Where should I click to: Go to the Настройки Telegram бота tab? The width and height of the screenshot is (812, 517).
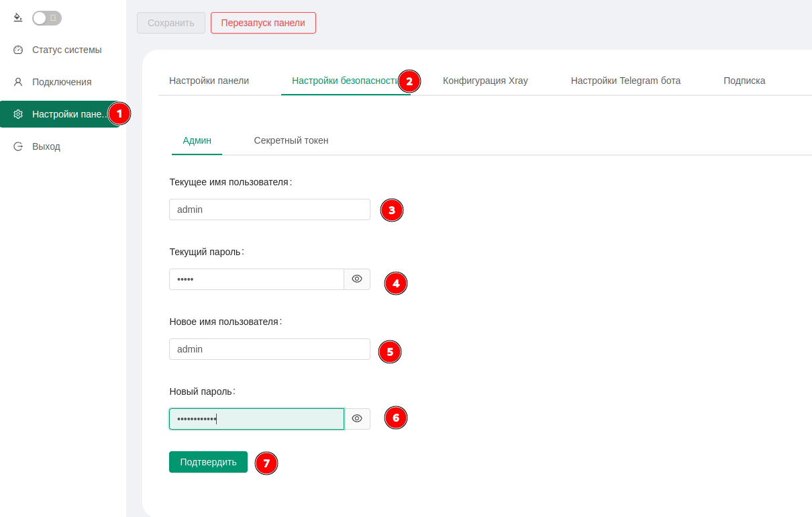click(x=625, y=81)
